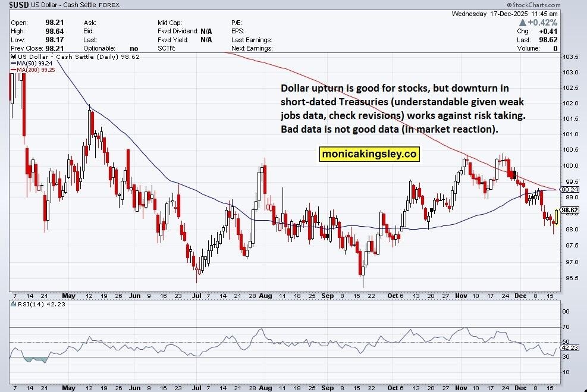This screenshot has height=392, width=587.
Task: Click the 99.24 moving average price tag
Action: 571,189
